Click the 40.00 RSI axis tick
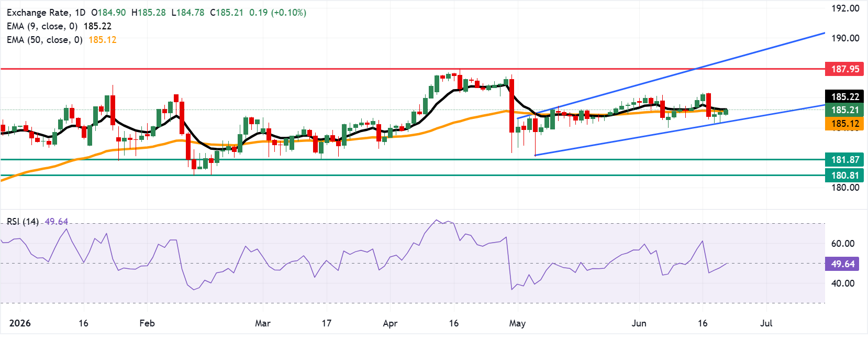 click(x=843, y=283)
